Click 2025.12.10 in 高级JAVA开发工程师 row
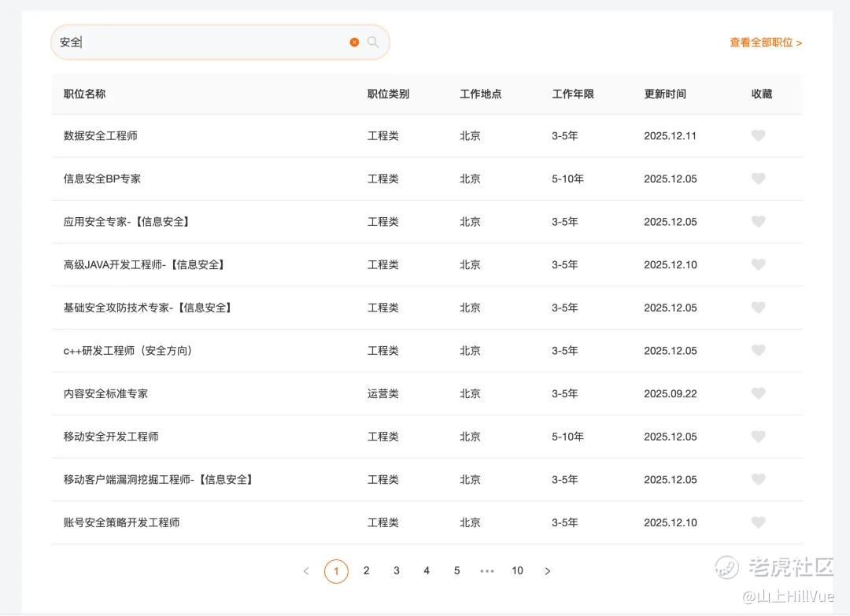 click(671, 264)
